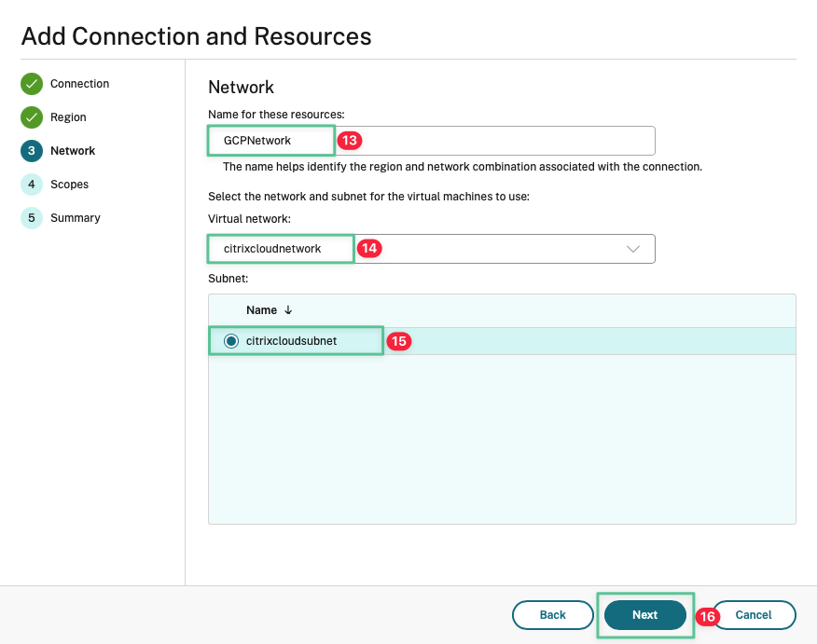This screenshot has height=644, width=817.
Task: Select the citrixcloudsubnet radio button
Action: point(231,341)
